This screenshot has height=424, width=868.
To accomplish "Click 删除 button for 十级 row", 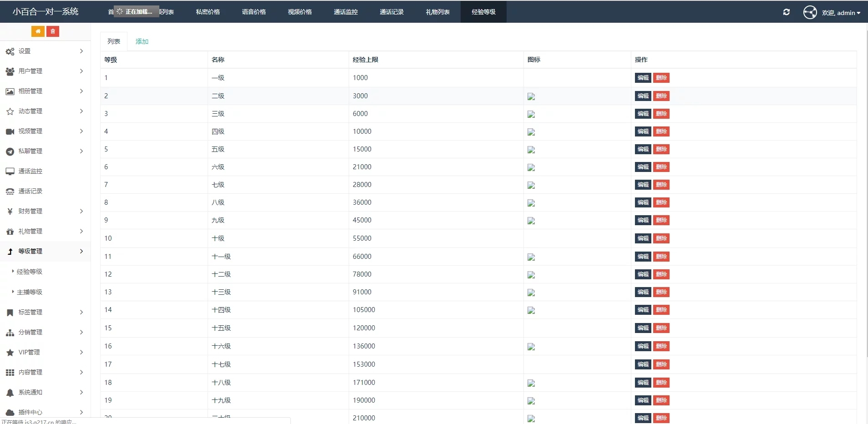I will coord(661,238).
